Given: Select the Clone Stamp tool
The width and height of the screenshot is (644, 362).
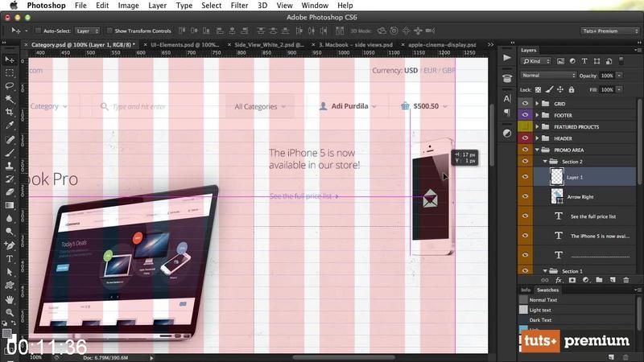Looking at the screenshot, I should pyautogui.click(x=9, y=167).
